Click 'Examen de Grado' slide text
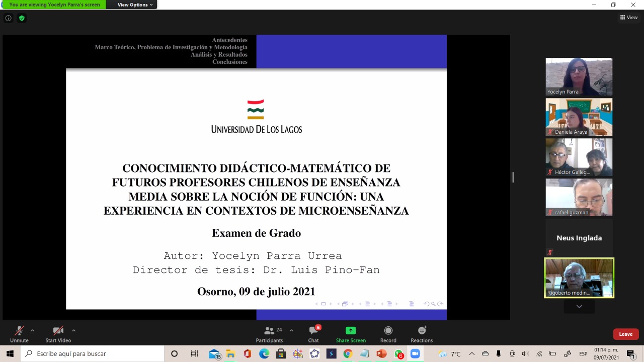This screenshot has width=644, height=362. [x=256, y=233]
